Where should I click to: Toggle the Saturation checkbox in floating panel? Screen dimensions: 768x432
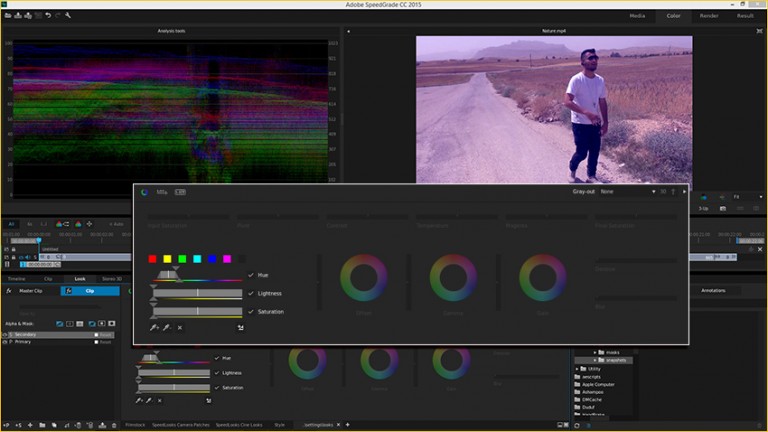tap(251, 312)
